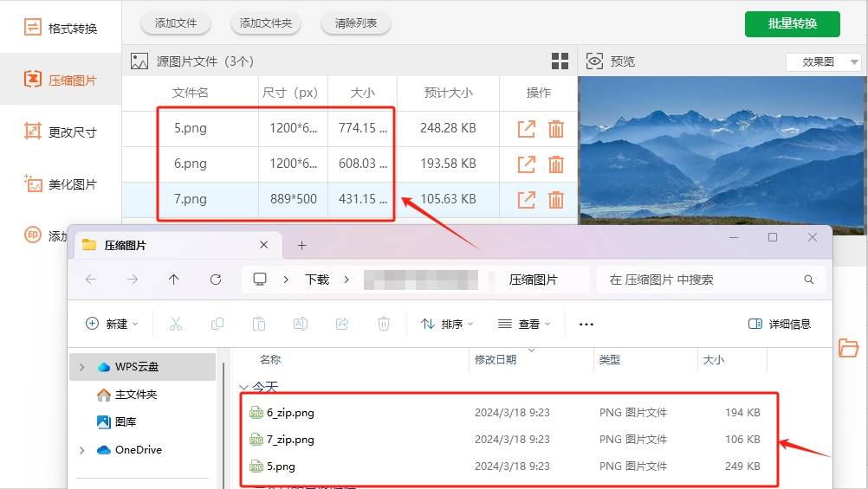Screen dimensions: 868x489
Task: Switch file list to grid view icon
Action: [560, 61]
